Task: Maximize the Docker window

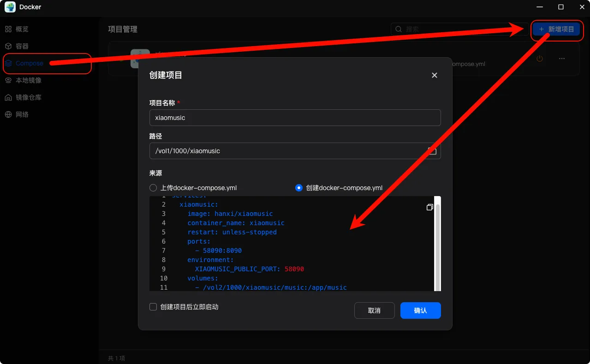Action: [560, 7]
